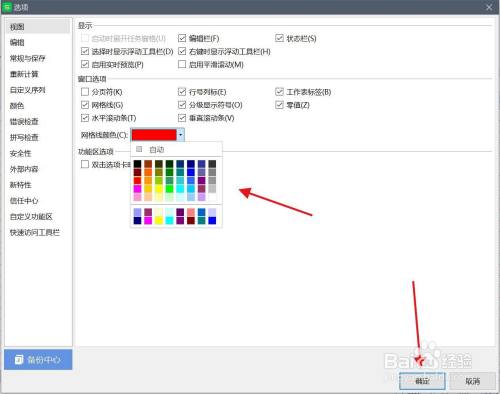Screen dimensions: 500x394
Task: Go to the 外部内容 settings
Action: (24, 169)
